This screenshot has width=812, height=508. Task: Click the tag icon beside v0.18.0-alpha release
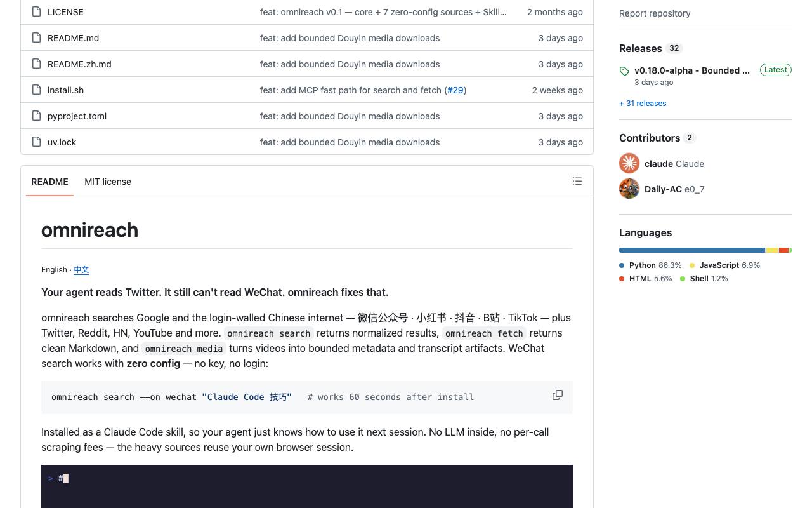pyautogui.click(x=624, y=71)
